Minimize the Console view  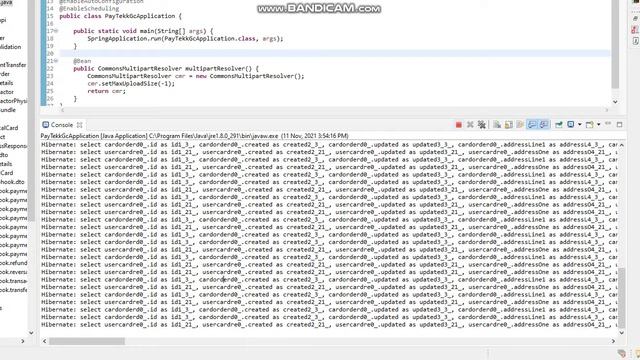pos(608,124)
